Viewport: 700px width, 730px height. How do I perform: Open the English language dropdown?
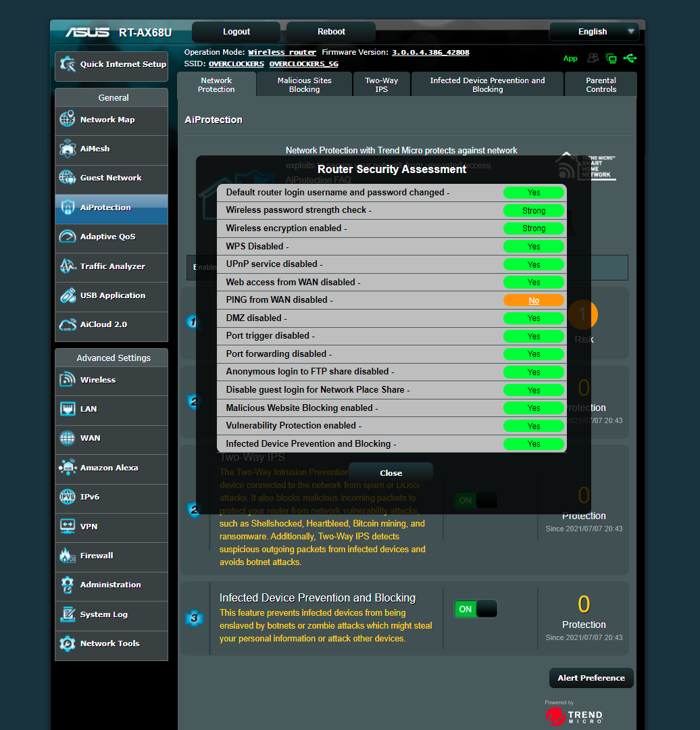595,32
